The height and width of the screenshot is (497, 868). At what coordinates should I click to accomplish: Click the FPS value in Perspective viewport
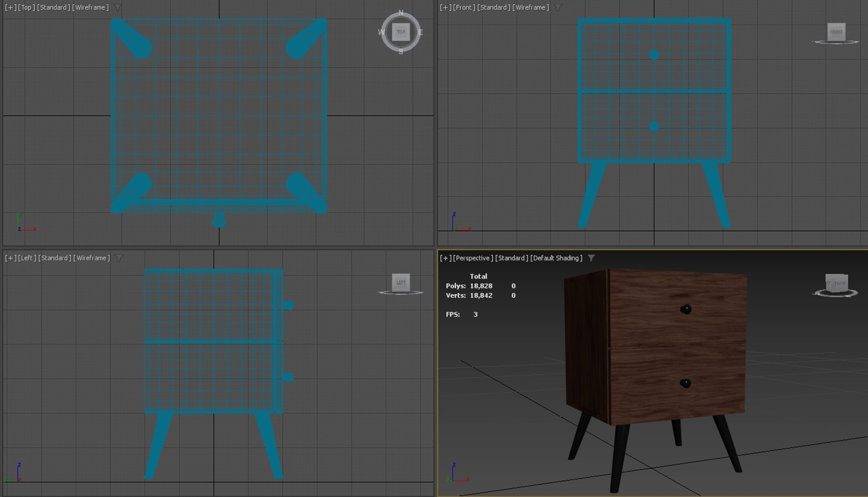[x=475, y=314]
